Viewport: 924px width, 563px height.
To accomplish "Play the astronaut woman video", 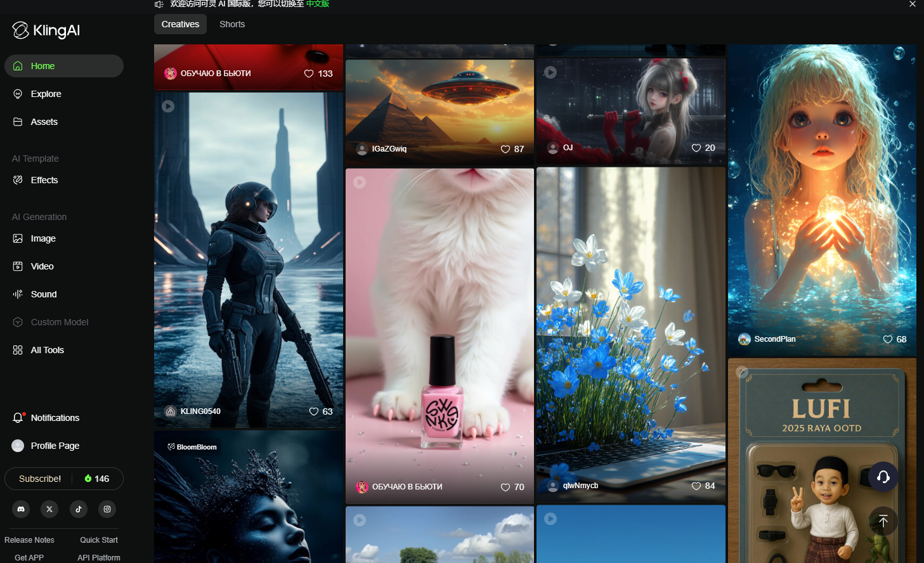I will 168,106.
